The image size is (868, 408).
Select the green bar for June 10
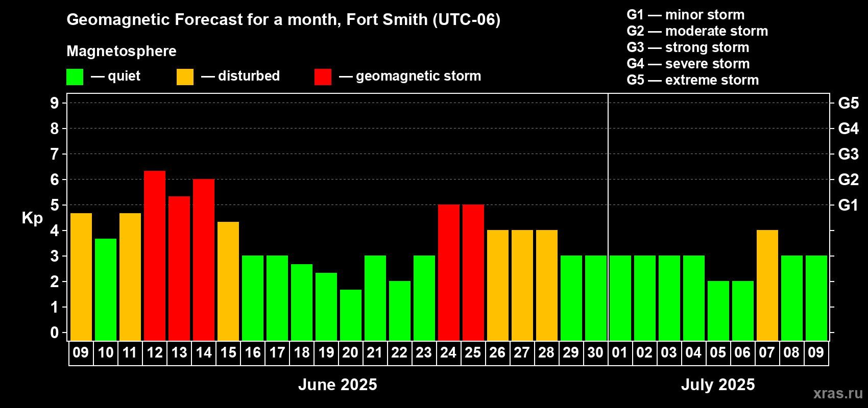[106, 290]
